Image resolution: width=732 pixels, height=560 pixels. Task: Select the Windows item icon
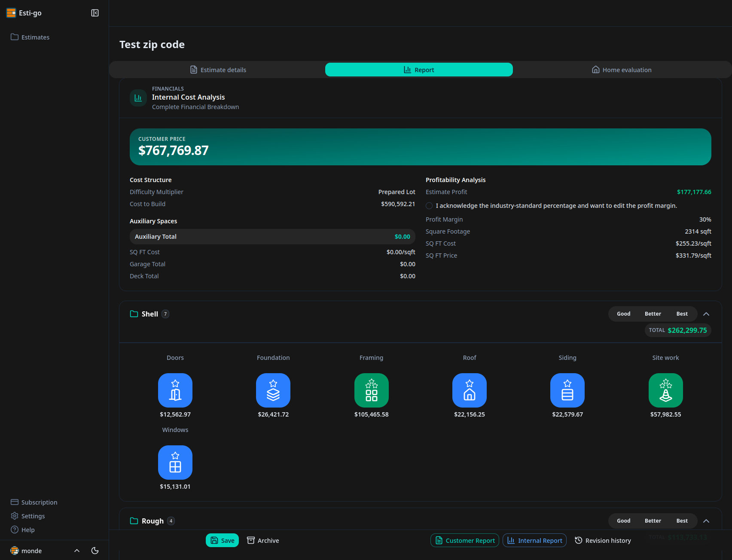175,463
